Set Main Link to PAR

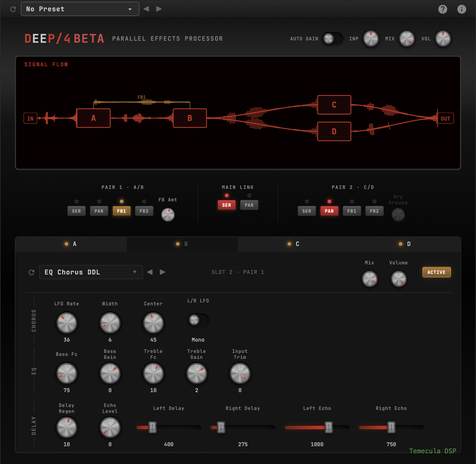pyautogui.click(x=249, y=205)
